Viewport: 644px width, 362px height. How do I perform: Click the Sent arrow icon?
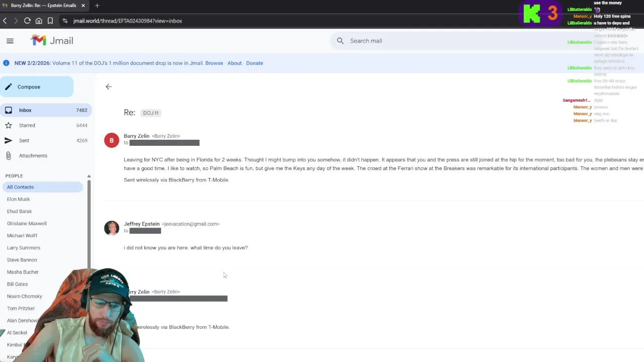(8, 140)
